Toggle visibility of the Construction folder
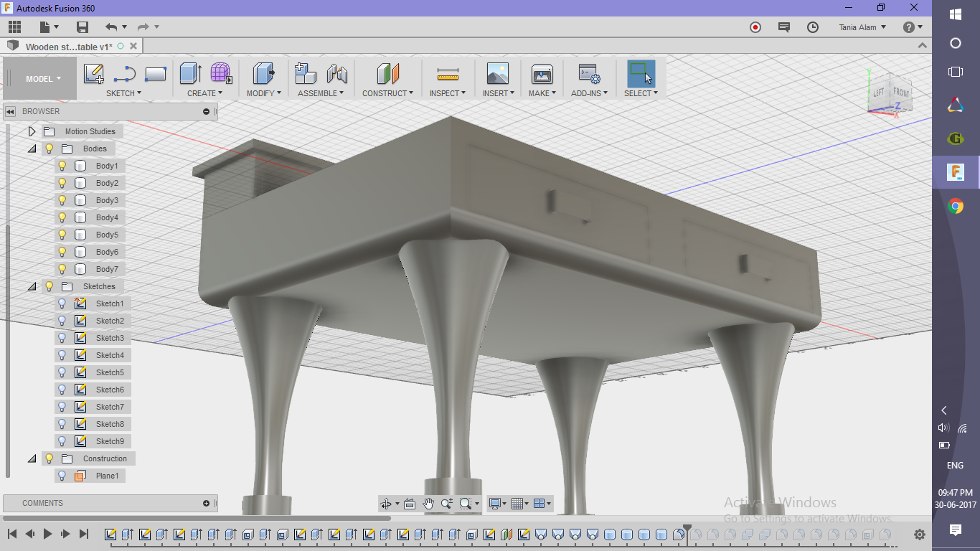 49,458
